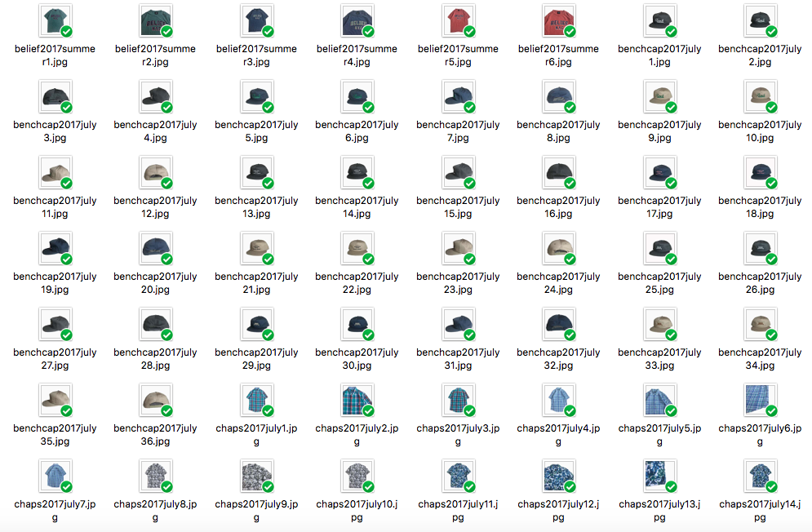Select benchcap2017july27.jpg file icon
The image size is (812, 532).
tap(55, 324)
